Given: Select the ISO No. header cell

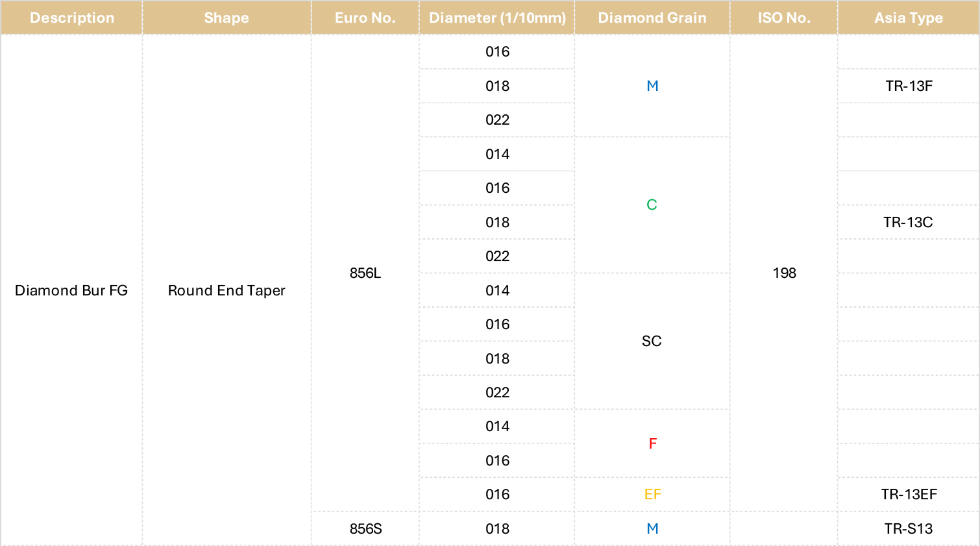Looking at the screenshot, I should point(784,18).
